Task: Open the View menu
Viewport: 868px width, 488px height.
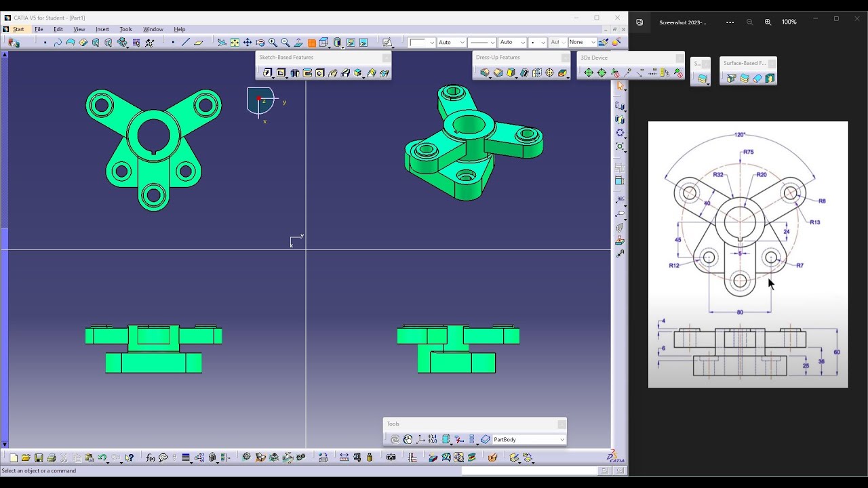Action: (79, 29)
